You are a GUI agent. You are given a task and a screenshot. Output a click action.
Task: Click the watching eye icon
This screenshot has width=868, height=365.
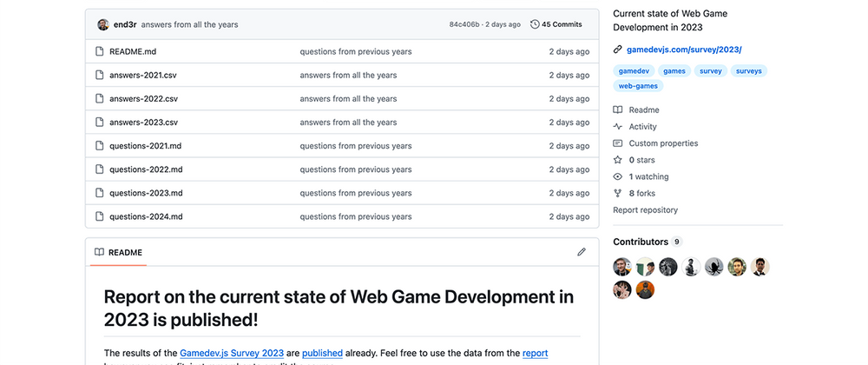tap(618, 176)
